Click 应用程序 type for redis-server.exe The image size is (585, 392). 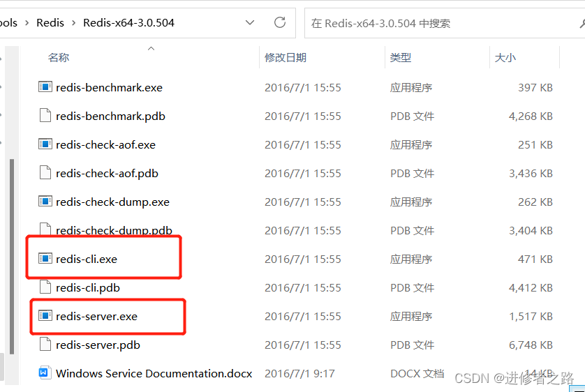tap(411, 317)
